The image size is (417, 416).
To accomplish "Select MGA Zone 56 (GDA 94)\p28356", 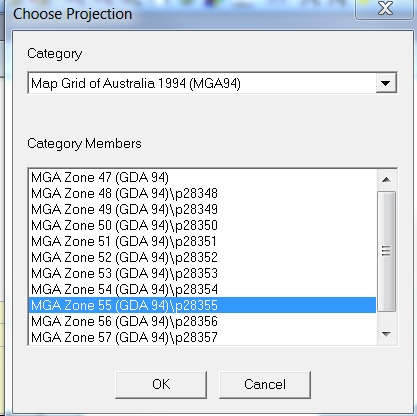I will 202,321.
